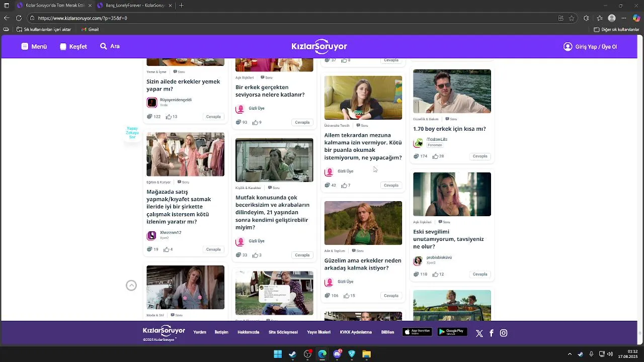Open the clothing store thumbnail image
Viewport: 644px width, 362px height.
(185, 154)
